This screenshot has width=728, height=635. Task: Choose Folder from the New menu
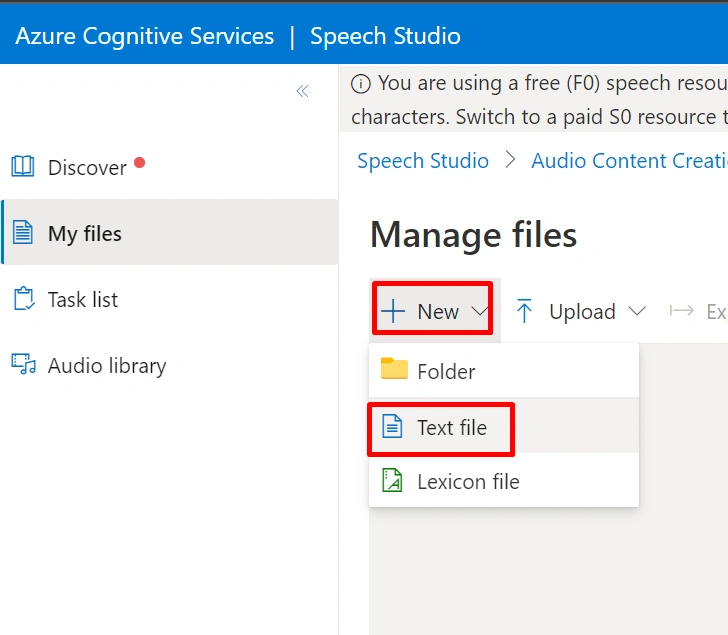pos(504,371)
